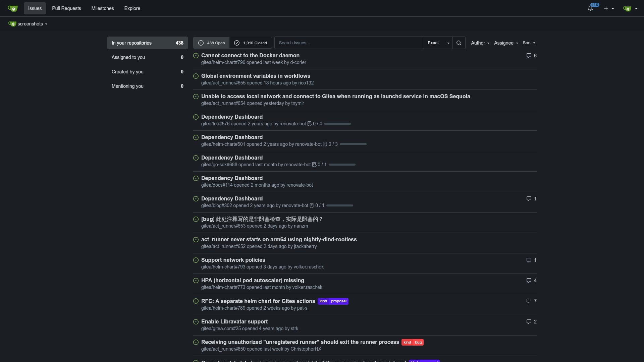Switch to 1,010 Closed issues
Screen dimensions: 644x362
[251, 43]
